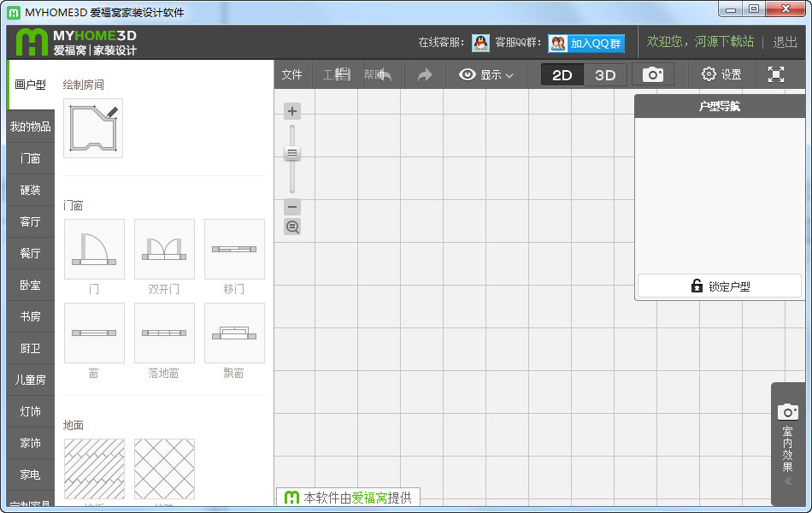Select the 家电 category tab
This screenshot has height=513, width=812.
coord(31,475)
